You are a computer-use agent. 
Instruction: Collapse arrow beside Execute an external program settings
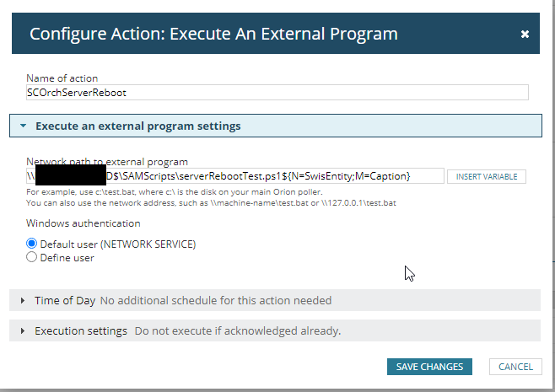(24, 126)
